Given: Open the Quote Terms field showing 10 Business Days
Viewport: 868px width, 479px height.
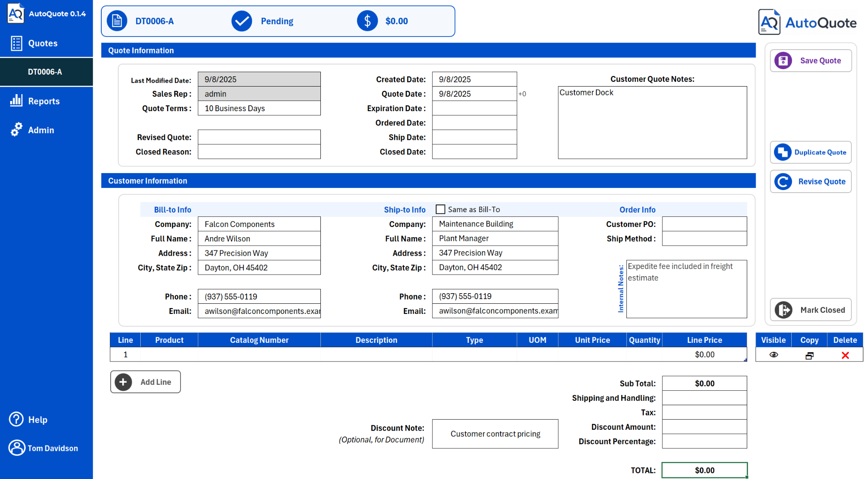Looking at the screenshot, I should [259, 108].
